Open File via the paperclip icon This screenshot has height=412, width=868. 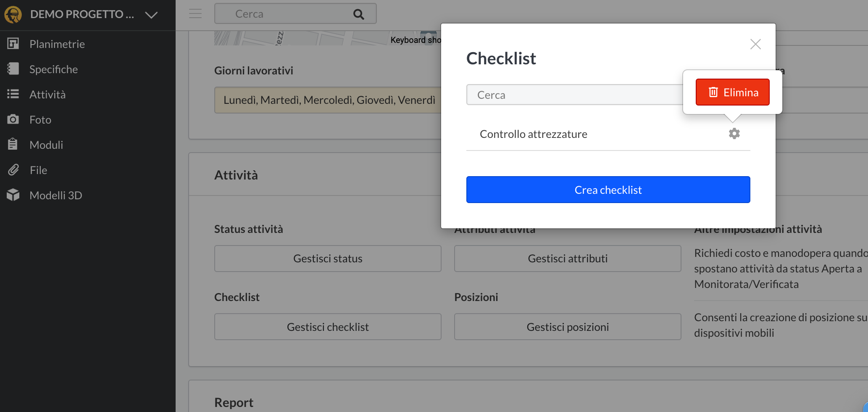[x=13, y=170]
